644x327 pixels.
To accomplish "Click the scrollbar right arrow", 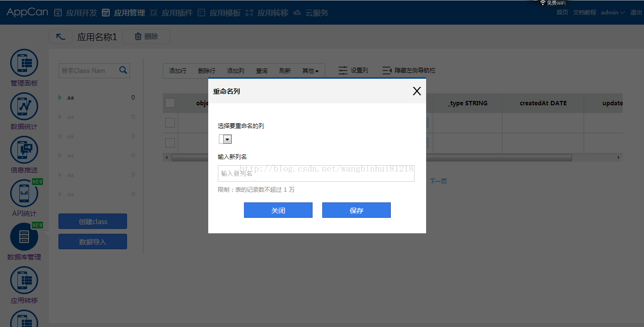I will point(619,157).
